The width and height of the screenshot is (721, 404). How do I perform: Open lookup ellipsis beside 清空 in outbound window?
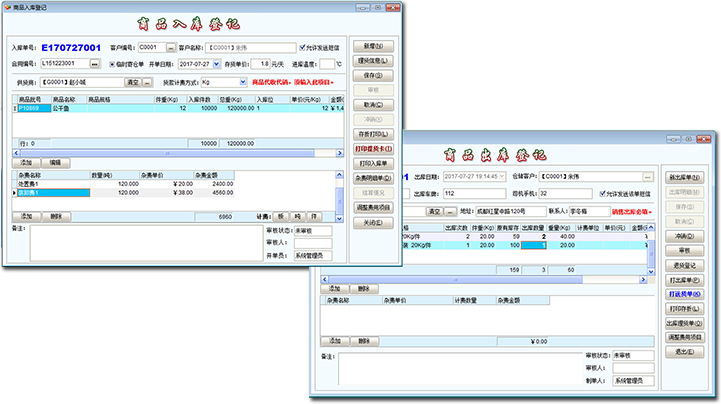(450, 211)
